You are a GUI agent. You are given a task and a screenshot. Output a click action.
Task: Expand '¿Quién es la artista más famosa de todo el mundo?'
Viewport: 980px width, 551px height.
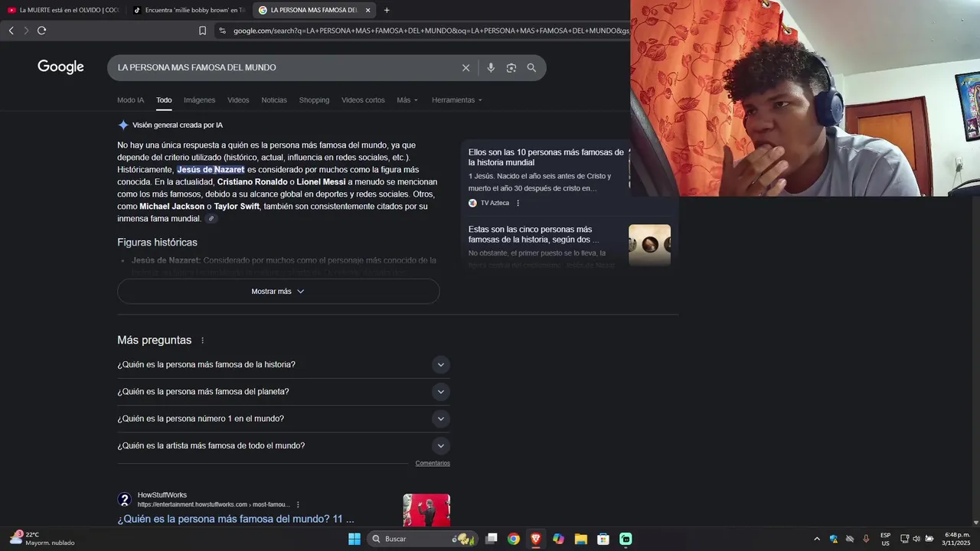283,446
